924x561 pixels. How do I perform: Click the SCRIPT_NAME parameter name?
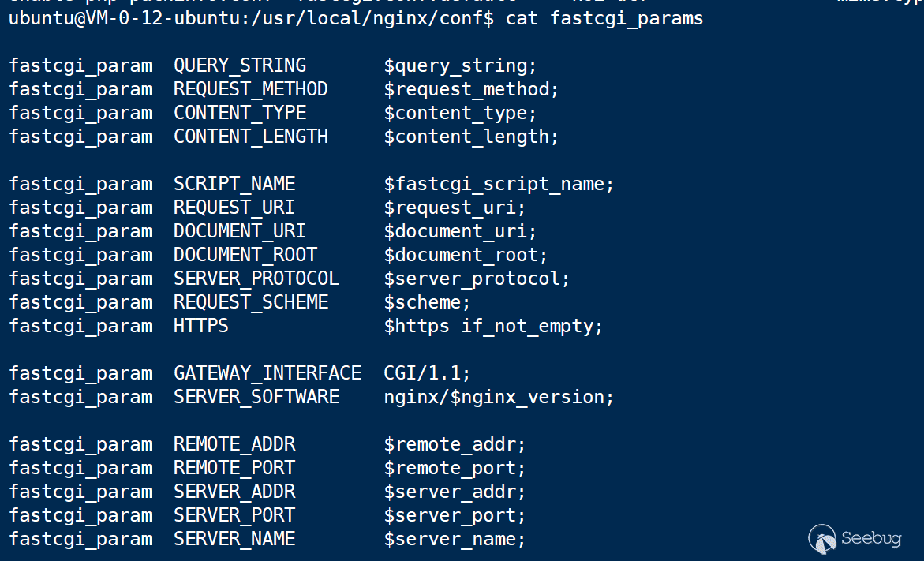point(234,184)
